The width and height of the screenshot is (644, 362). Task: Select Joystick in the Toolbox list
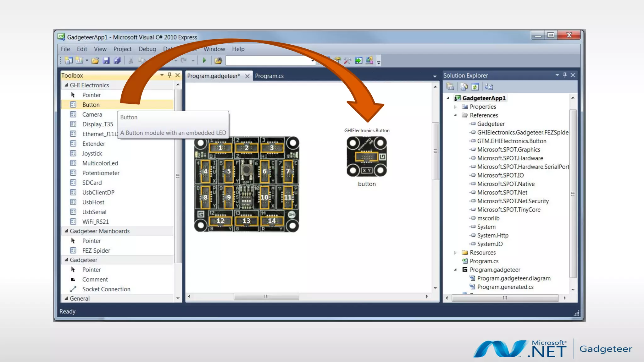(x=92, y=153)
